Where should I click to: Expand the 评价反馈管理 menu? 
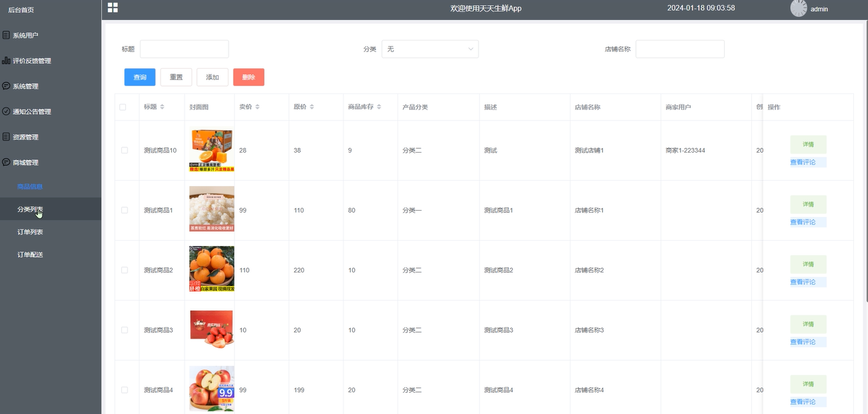click(x=51, y=61)
